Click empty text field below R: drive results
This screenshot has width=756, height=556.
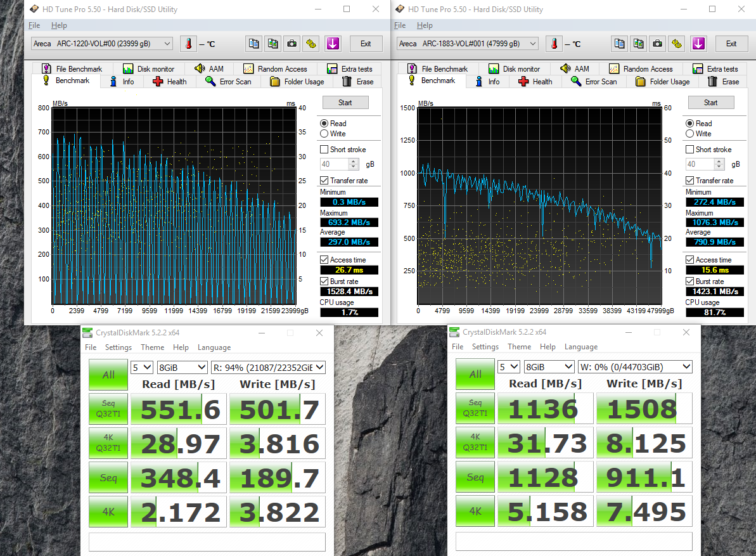point(208,542)
